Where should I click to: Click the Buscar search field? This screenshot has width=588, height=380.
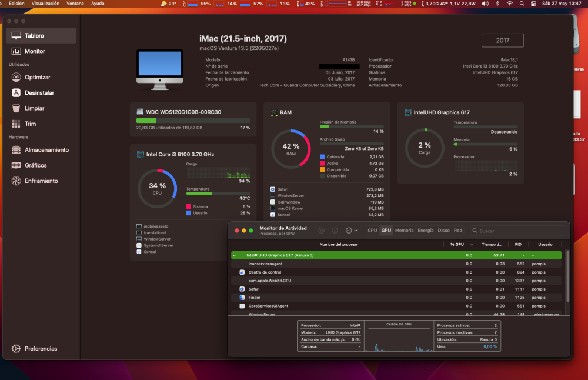[x=518, y=231]
